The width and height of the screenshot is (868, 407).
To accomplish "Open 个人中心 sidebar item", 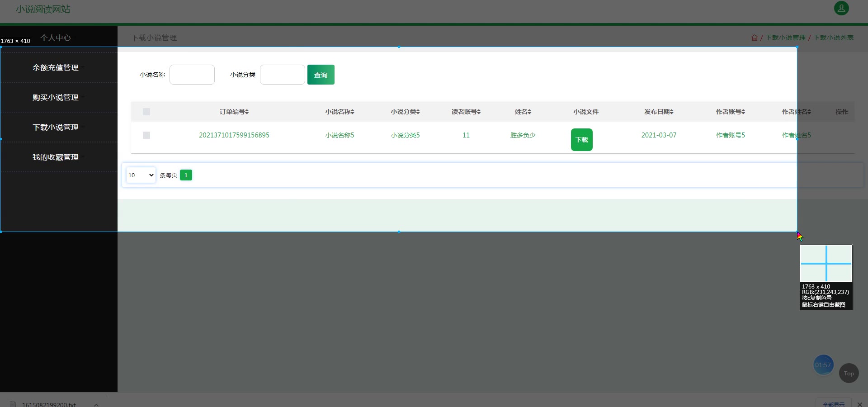I will click(56, 38).
